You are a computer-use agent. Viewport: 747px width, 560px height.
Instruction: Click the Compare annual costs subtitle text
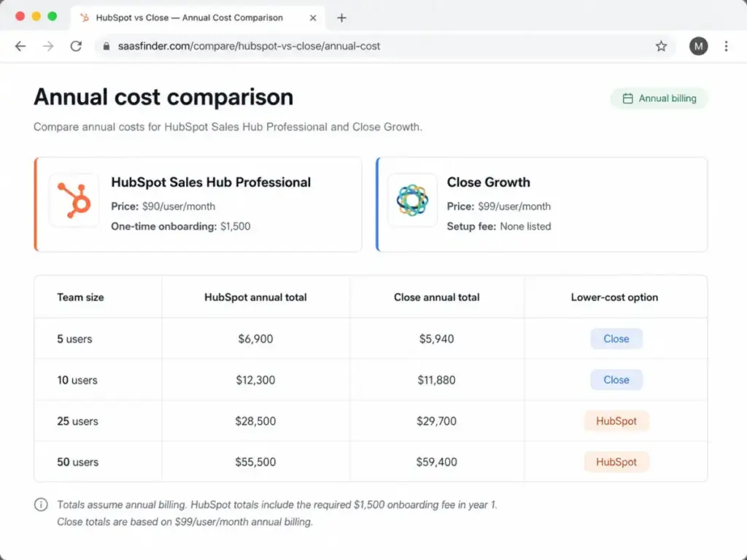pyautogui.click(x=228, y=127)
